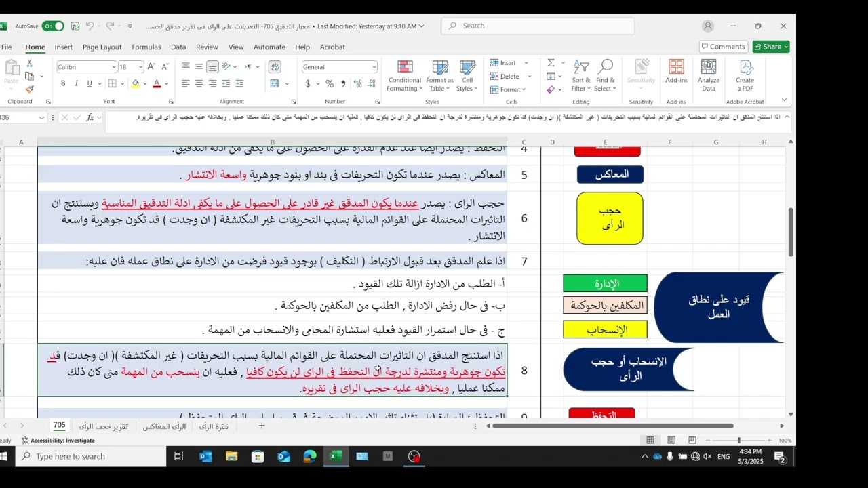Click the Underline button
Viewport: 868px width, 488px height.
(x=89, y=83)
